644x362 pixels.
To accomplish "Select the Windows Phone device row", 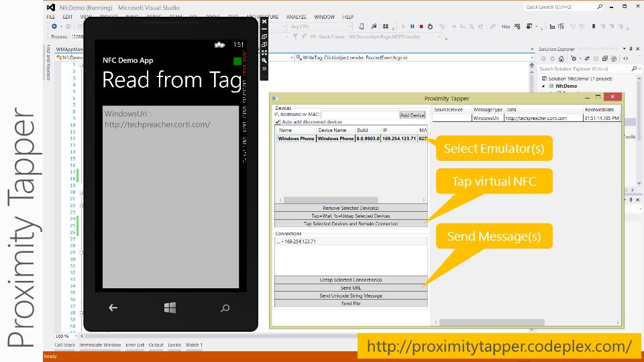I will (x=351, y=139).
